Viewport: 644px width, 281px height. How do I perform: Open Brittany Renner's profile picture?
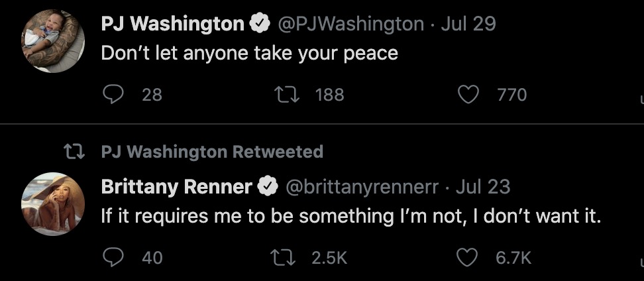coord(53,203)
